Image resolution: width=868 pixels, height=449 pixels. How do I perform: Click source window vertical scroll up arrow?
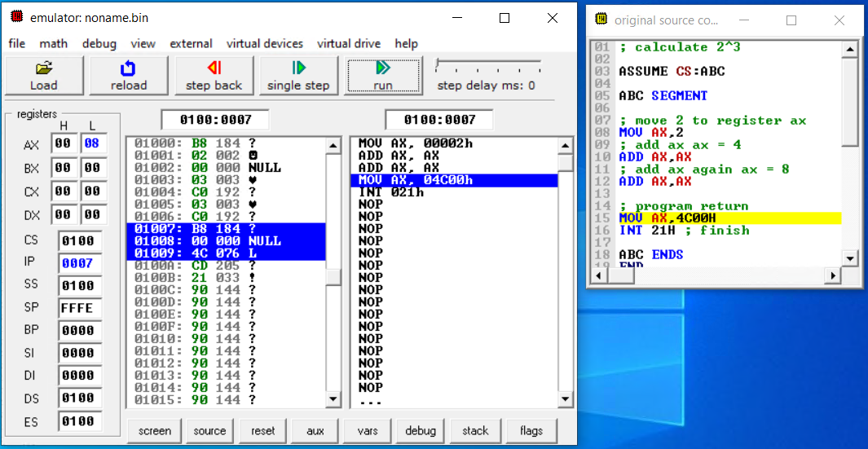pos(848,50)
